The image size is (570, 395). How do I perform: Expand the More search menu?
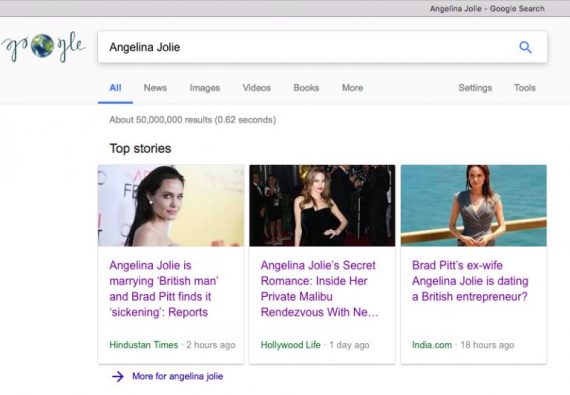[x=352, y=88]
